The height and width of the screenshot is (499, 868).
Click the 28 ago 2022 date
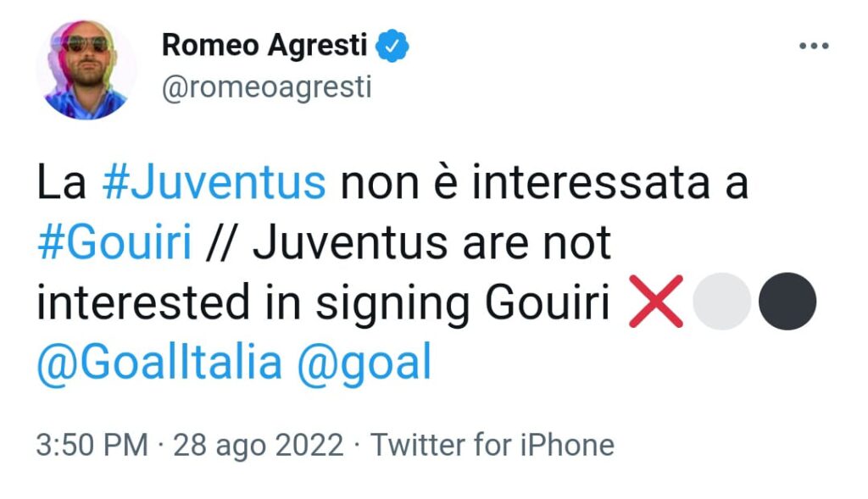click(x=259, y=444)
